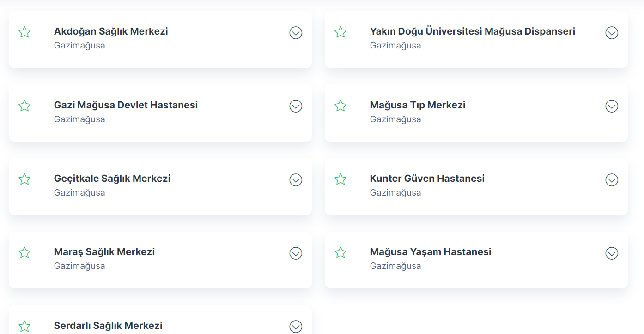Open Gazi Mağusa Devlet Hastanesi dropdown chevron
The height and width of the screenshot is (334, 644).
tap(296, 106)
